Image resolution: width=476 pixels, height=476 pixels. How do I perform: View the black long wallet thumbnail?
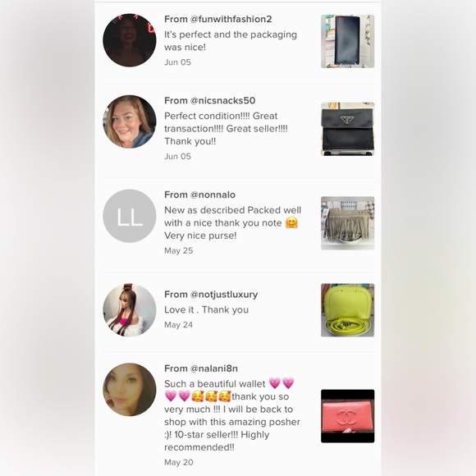tap(348, 41)
